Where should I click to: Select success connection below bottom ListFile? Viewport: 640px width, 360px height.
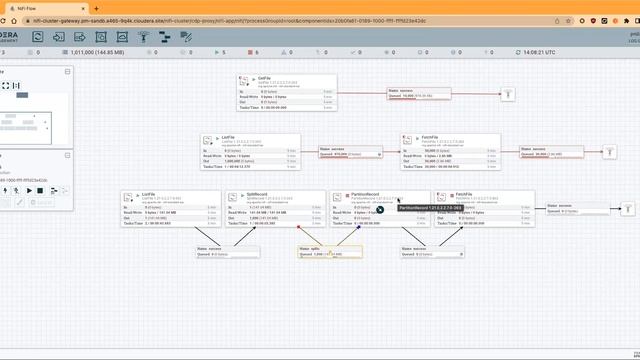coord(228,251)
